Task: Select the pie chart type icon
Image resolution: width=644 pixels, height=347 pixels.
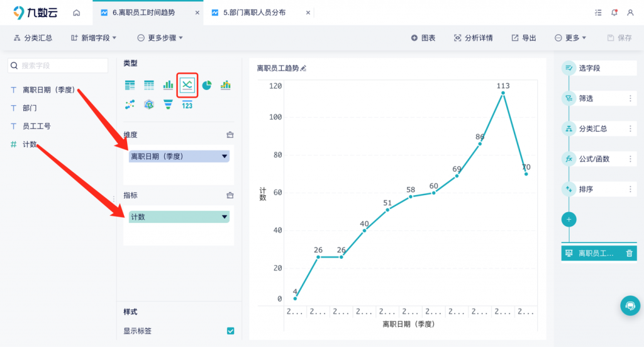Action: click(x=206, y=85)
